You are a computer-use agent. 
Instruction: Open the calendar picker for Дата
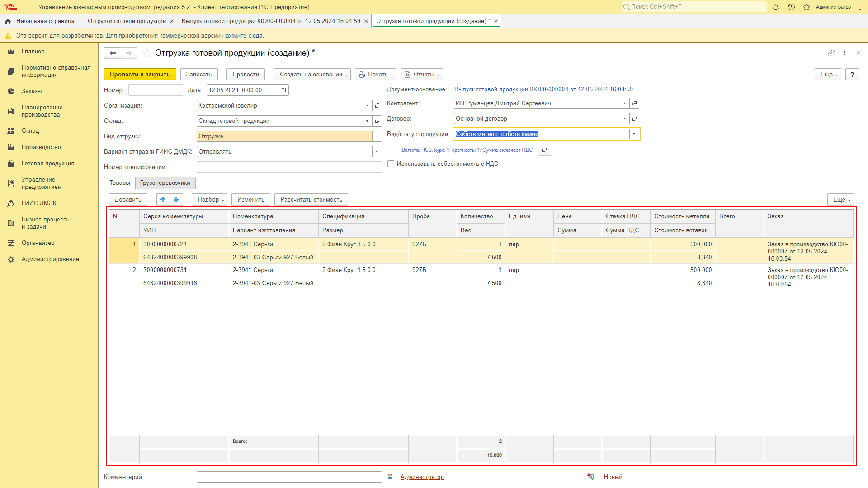(284, 90)
